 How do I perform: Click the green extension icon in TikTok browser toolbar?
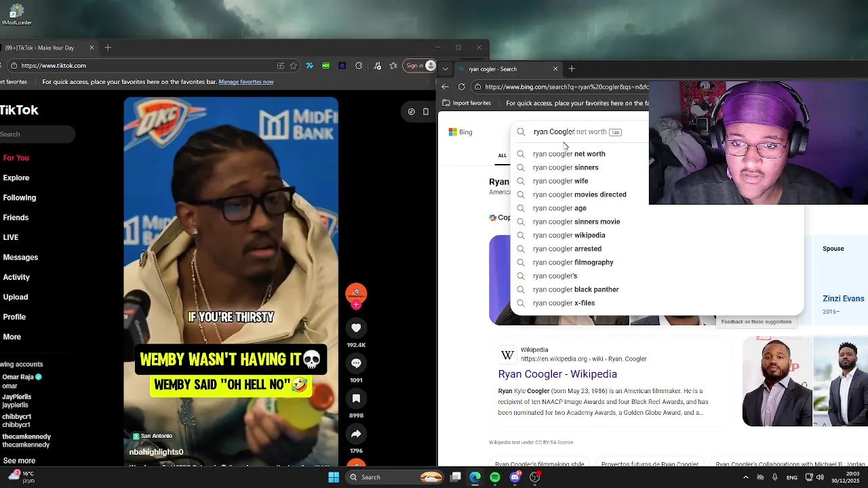click(326, 66)
